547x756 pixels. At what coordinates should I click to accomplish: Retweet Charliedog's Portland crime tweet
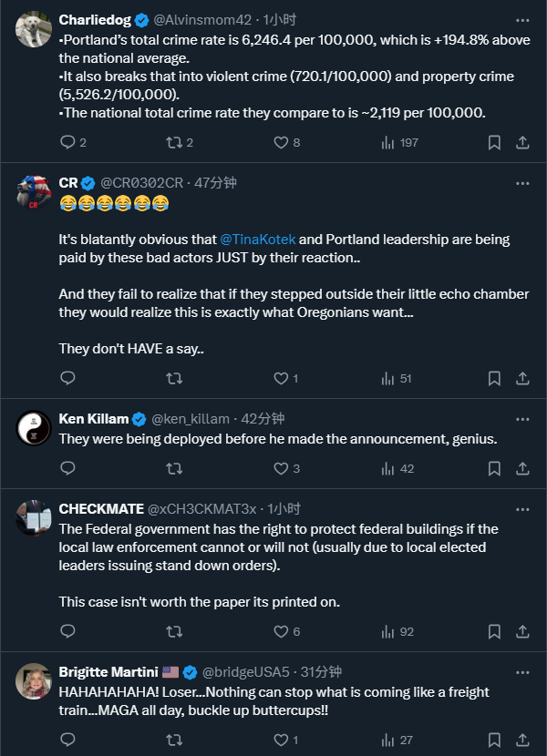(x=173, y=142)
